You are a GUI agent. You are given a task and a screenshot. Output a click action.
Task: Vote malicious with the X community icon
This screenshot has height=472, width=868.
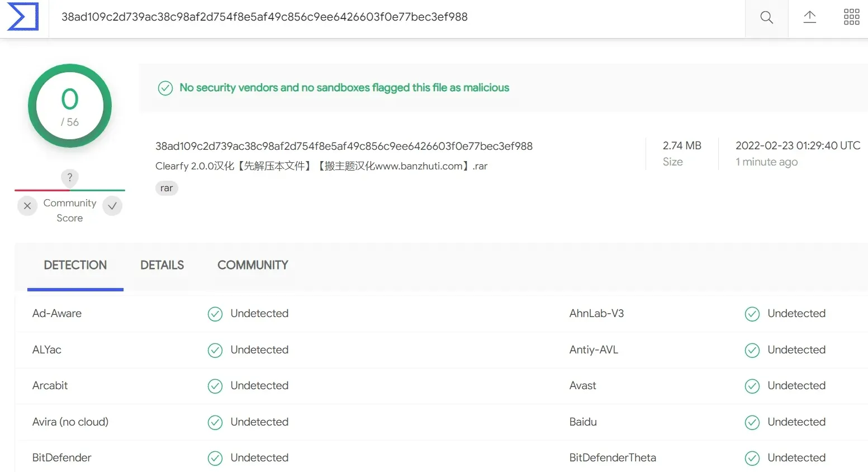point(27,206)
